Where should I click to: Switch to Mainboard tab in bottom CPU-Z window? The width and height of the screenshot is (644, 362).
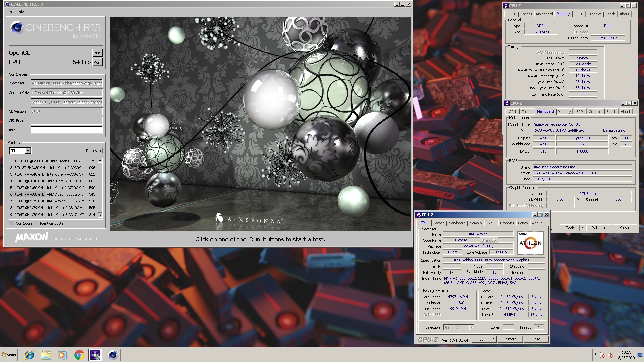(x=457, y=223)
